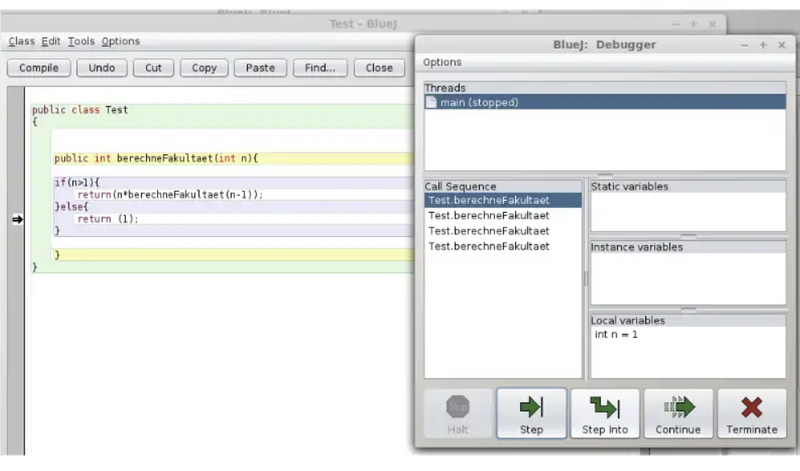Open the Class menu
Viewport: 800px width, 471px height.
coord(21,41)
